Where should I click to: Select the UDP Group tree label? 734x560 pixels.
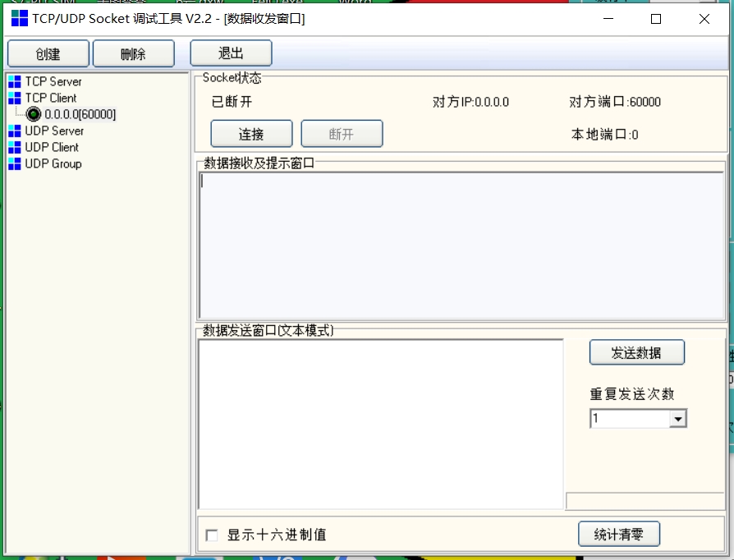[53, 164]
